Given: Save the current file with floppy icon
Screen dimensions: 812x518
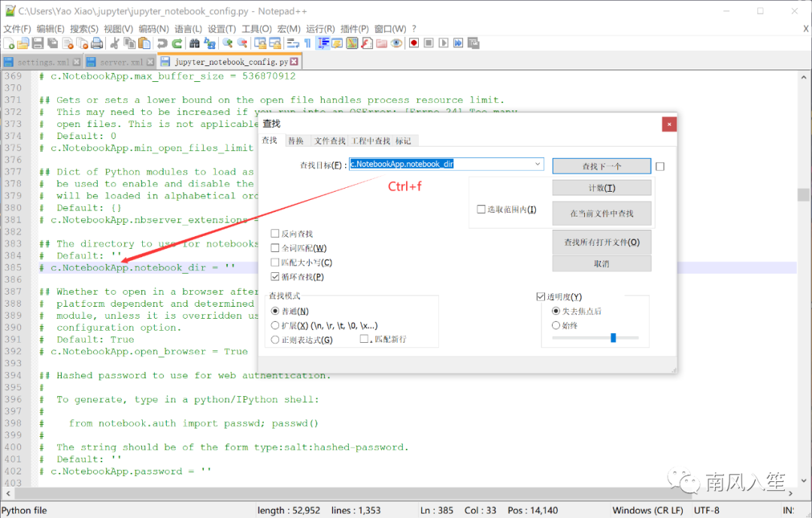Looking at the screenshot, I should (38, 43).
